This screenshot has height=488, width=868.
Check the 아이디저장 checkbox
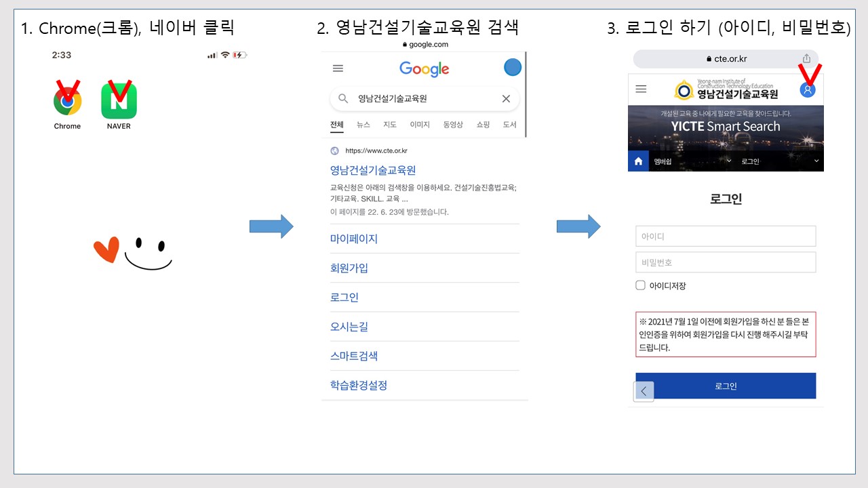(x=640, y=285)
